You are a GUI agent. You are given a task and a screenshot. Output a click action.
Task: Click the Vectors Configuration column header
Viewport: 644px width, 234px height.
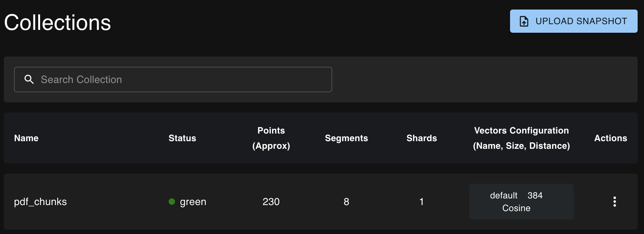tap(521, 138)
